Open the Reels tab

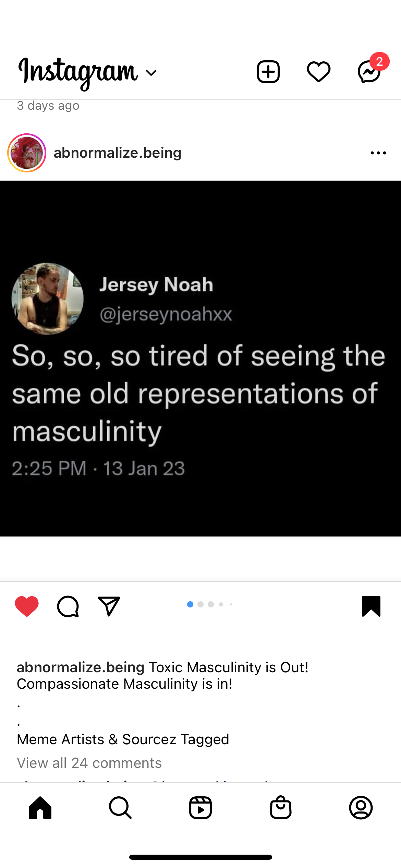(200, 807)
